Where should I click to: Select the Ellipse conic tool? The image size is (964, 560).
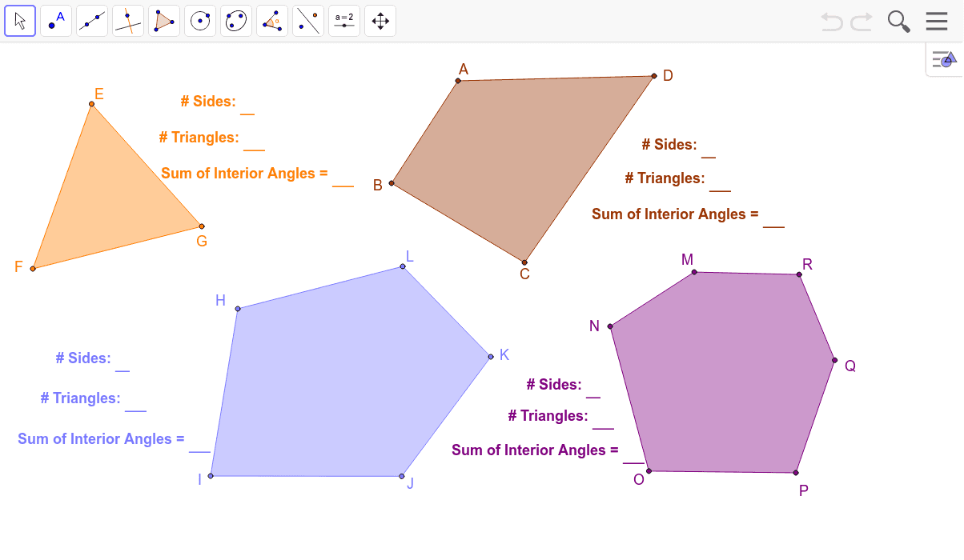pyautogui.click(x=236, y=21)
